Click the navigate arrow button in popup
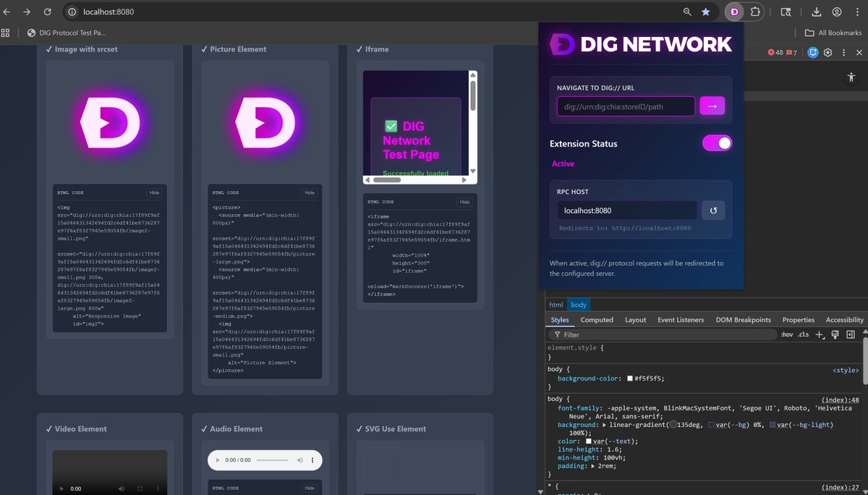 point(712,106)
